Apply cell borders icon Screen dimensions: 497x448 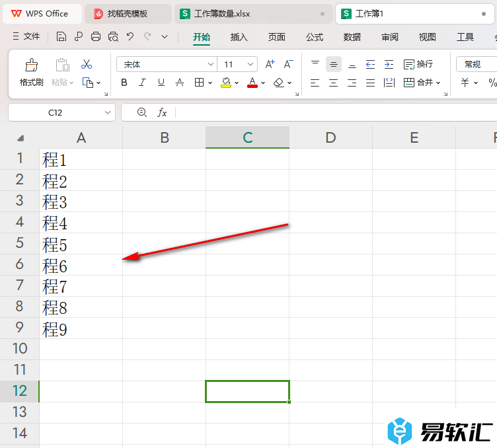(199, 83)
